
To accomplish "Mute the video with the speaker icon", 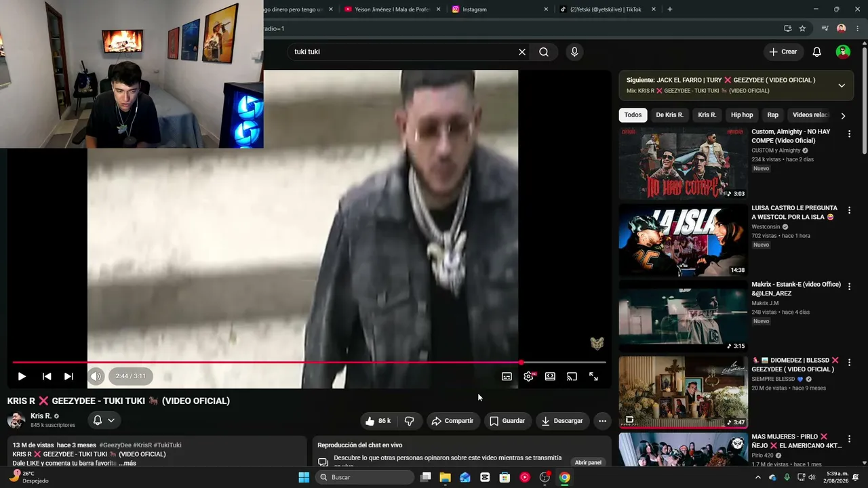I will [x=96, y=376].
